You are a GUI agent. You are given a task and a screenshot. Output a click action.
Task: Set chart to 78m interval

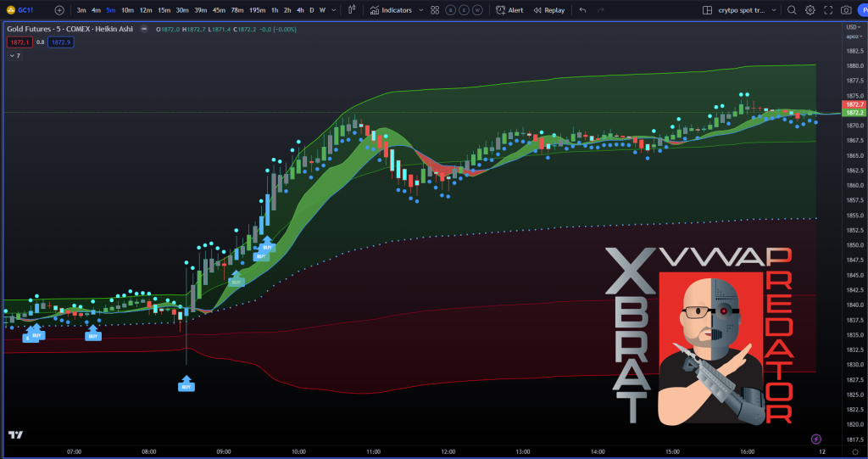[x=237, y=10]
